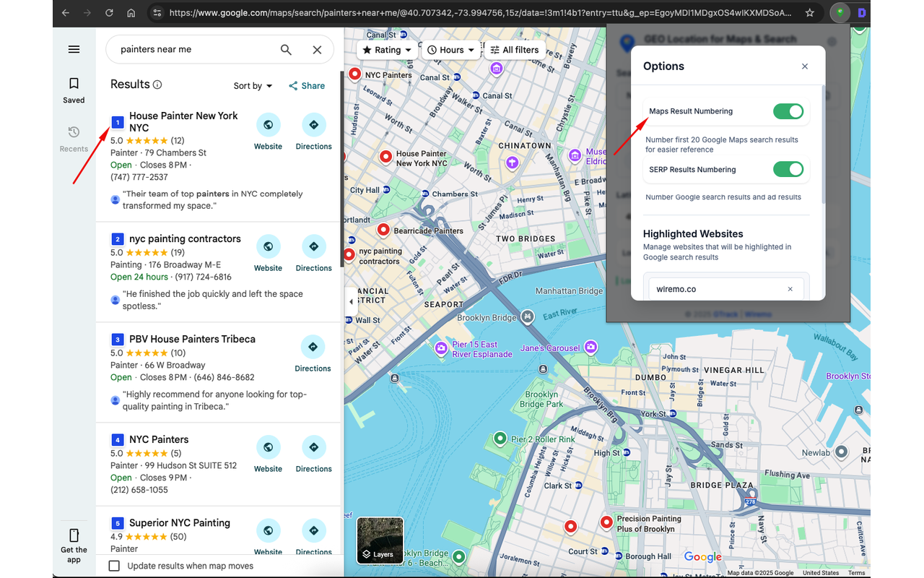
Task: Open House Painter New York NYC listing
Action: click(x=183, y=121)
